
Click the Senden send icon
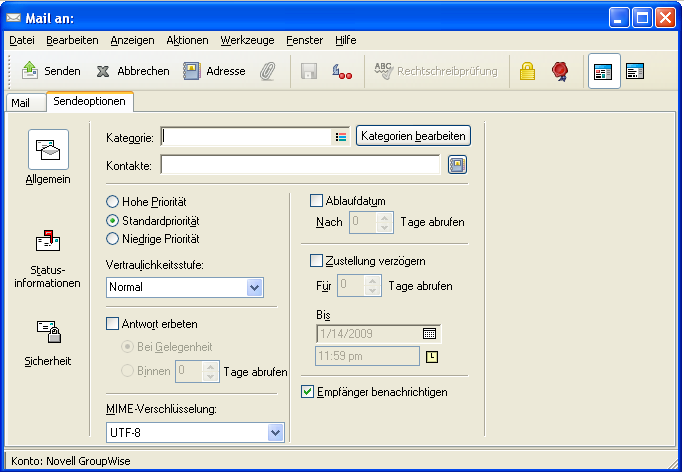tap(30, 70)
